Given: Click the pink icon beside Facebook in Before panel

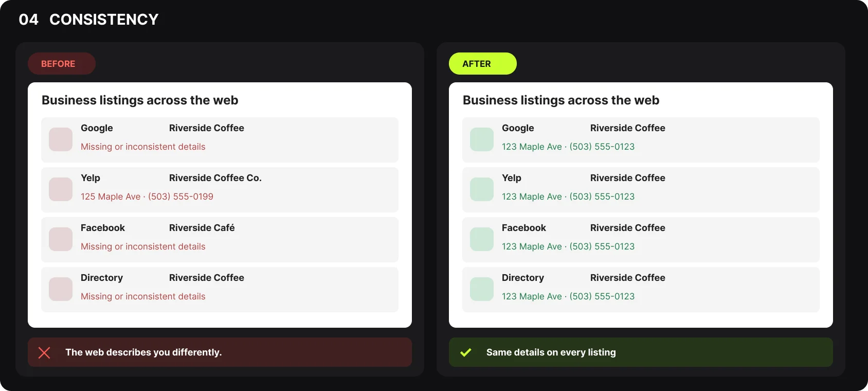Looking at the screenshot, I should click(x=61, y=239).
